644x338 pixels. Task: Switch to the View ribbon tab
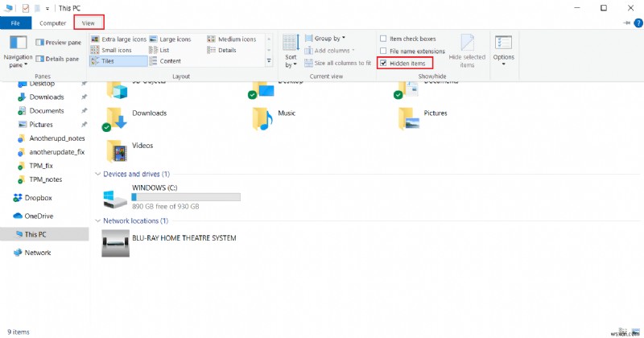coord(89,23)
